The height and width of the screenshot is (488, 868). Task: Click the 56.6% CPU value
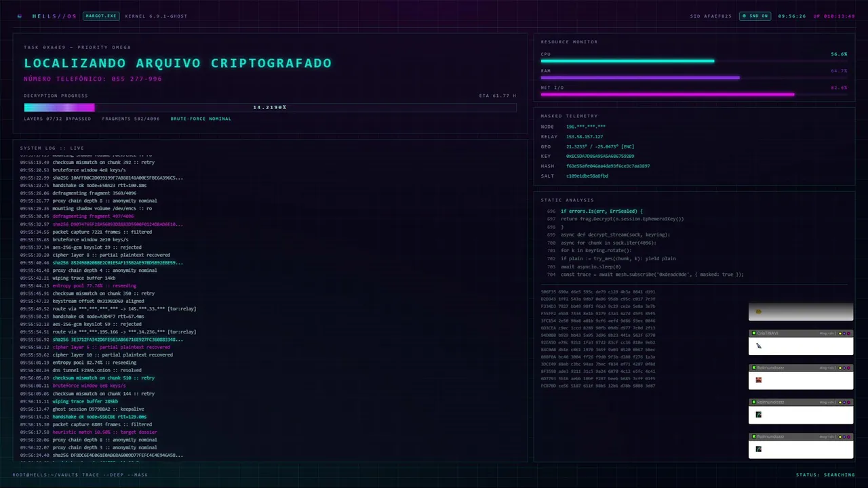(839, 54)
